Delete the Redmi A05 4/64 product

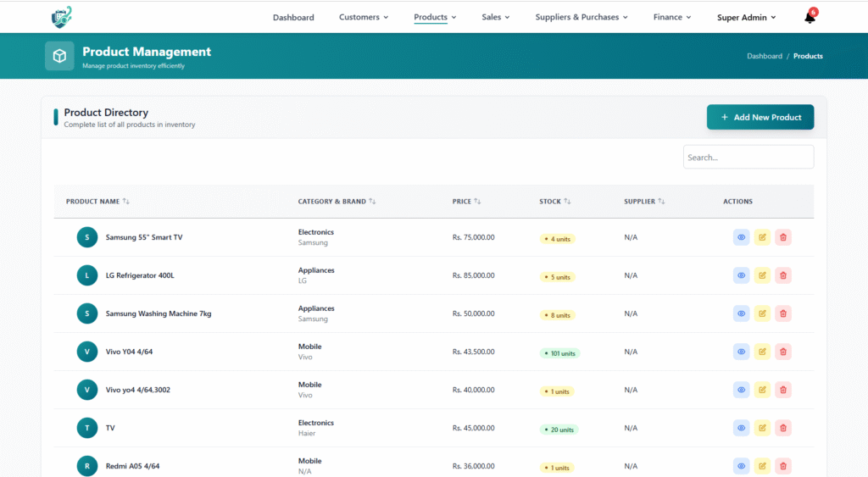tap(783, 466)
